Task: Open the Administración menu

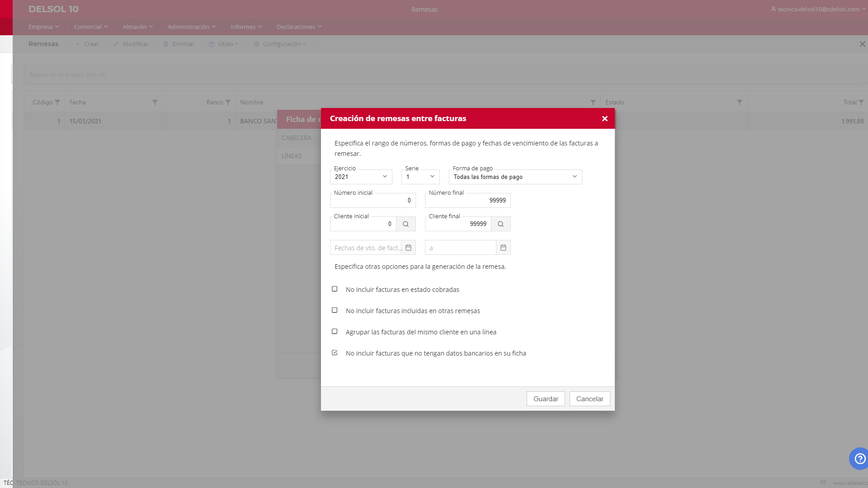Action: click(x=192, y=27)
